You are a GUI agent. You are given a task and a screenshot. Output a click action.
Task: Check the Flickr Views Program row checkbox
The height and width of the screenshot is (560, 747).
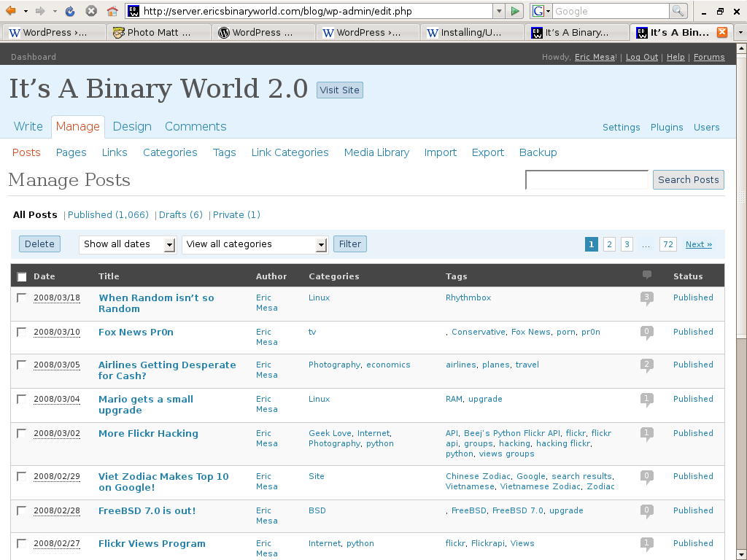click(x=21, y=544)
